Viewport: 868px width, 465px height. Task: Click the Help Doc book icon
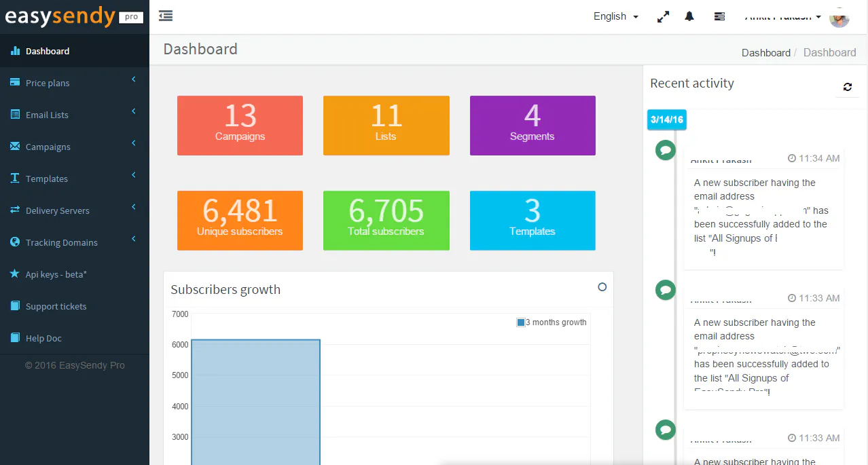coord(15,337)
